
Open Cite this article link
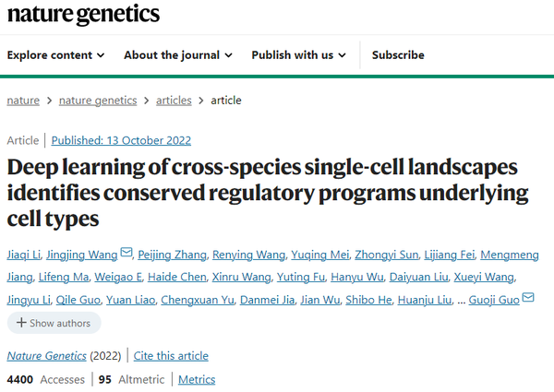coord(171,356)
